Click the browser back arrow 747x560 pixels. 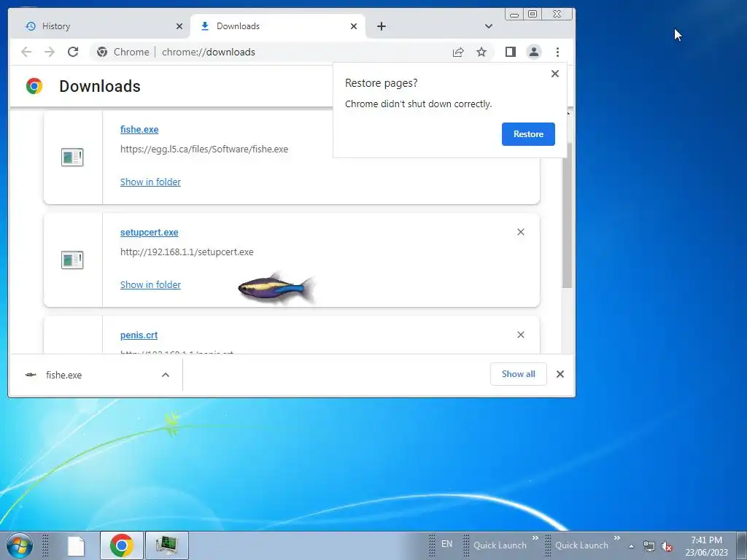[26, 52]
